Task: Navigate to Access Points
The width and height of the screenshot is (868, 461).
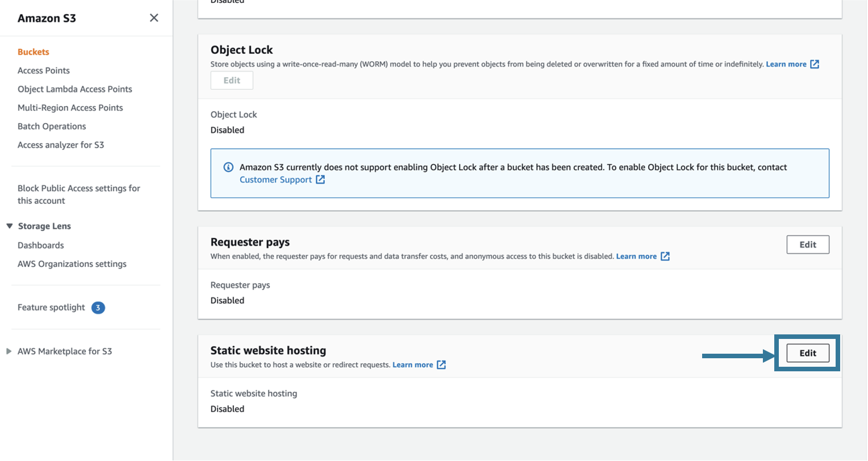Action: coord(44,70)
